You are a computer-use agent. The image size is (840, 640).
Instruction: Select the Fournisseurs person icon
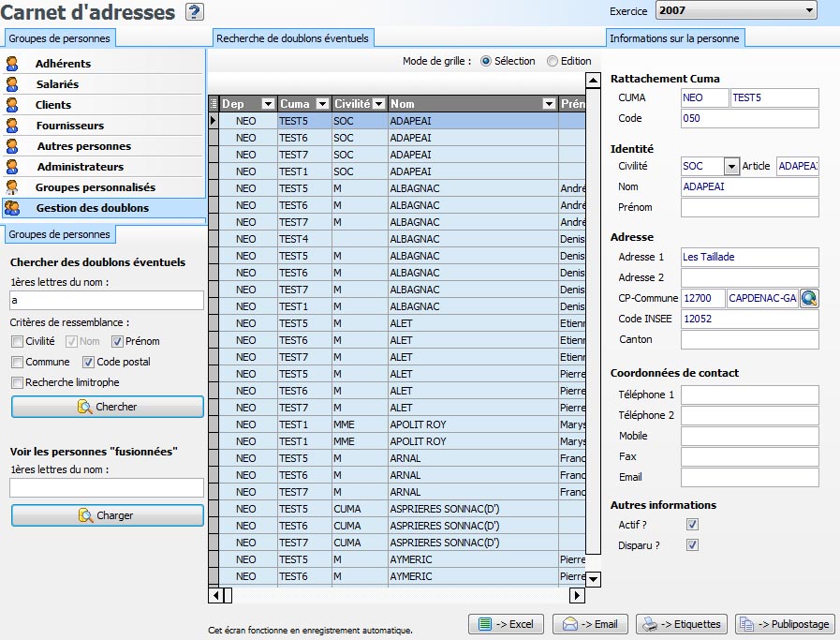[12, 126]
